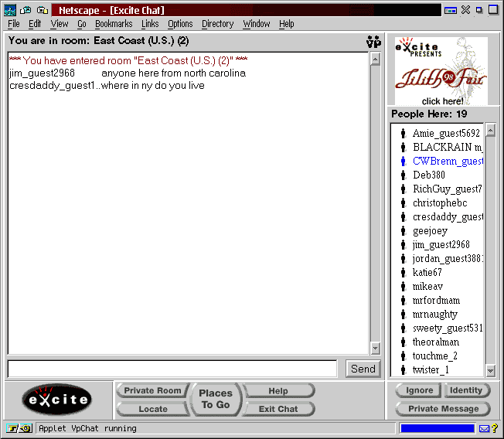Click the person icon beside twister_1

tap(403, 370)
